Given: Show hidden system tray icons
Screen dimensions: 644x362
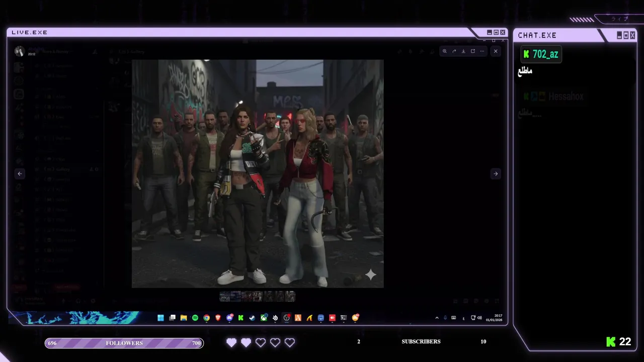Looking at the screenshot, I should pos(437,318).
